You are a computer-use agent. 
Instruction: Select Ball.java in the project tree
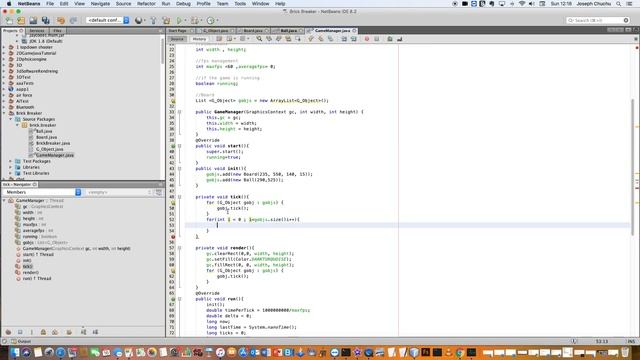44,131
